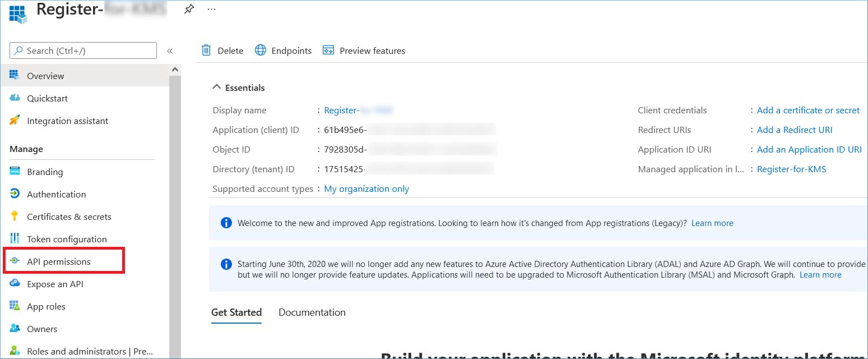
Task: Click the Object ID value
Action: point(410,150)
